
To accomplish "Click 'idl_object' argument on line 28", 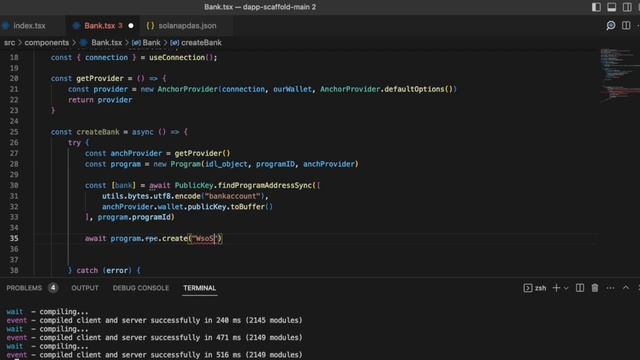I will coord(226,164).
